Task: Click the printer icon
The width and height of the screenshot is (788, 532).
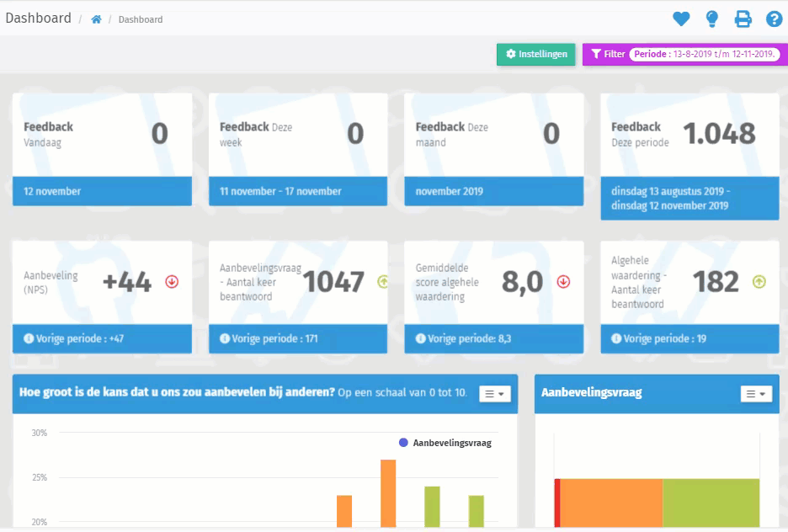Action: pyautogui.click(x=743, y=19)
